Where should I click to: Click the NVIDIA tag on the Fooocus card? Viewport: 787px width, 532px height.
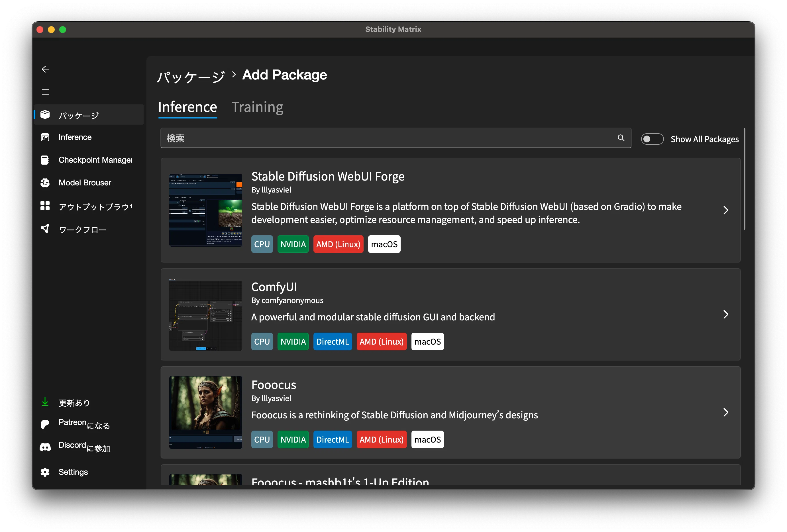tap(293, 439)
